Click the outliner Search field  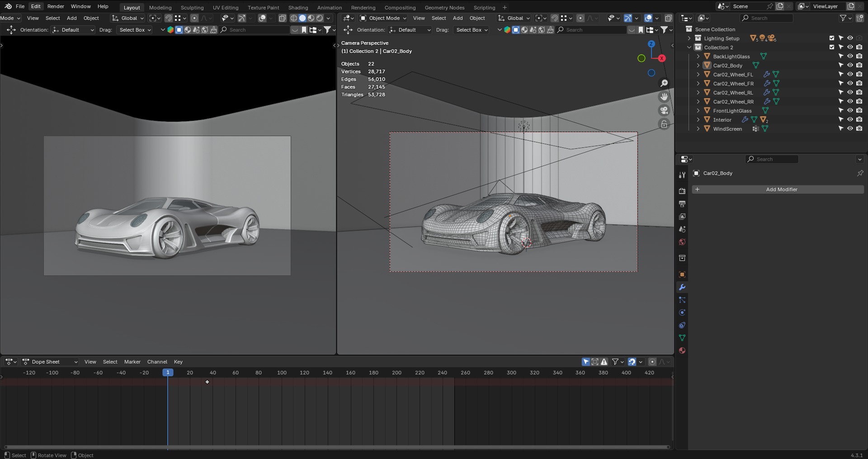tap(767, 18)
